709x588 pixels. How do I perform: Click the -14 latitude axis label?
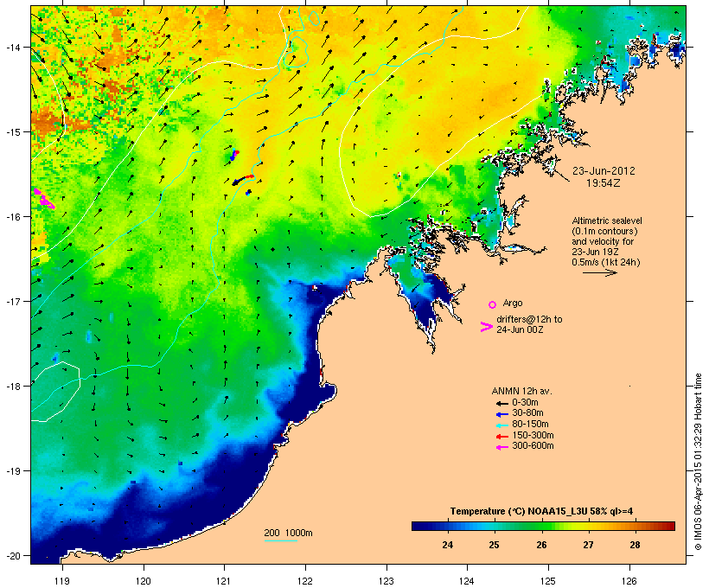coord(12,47)
